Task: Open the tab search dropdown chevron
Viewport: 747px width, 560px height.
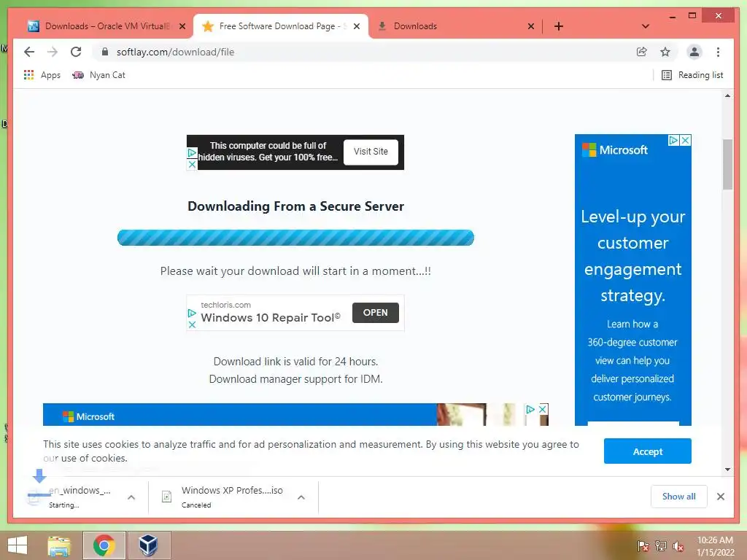Action: pyautogui.click(x=646, y=26)
